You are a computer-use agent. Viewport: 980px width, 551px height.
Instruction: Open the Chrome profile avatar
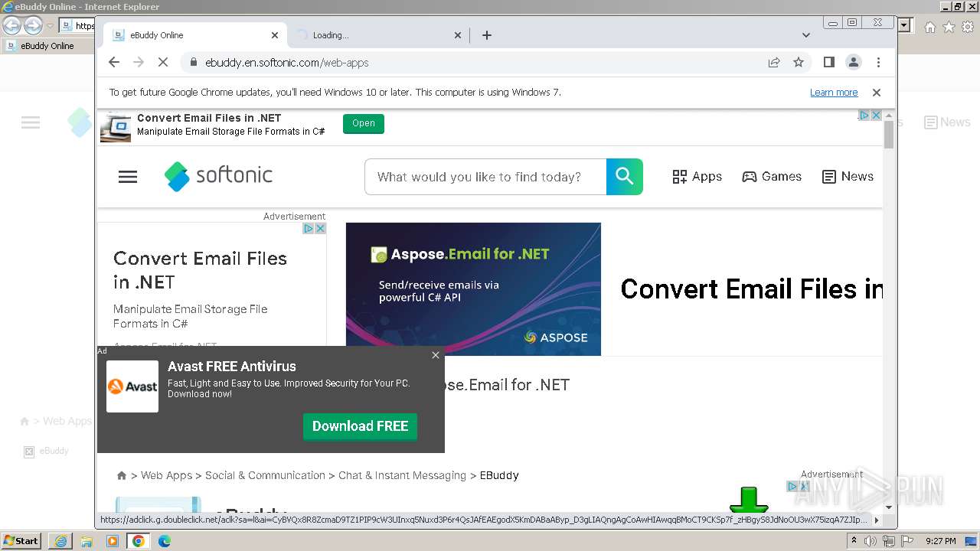[x=854, y=62]
